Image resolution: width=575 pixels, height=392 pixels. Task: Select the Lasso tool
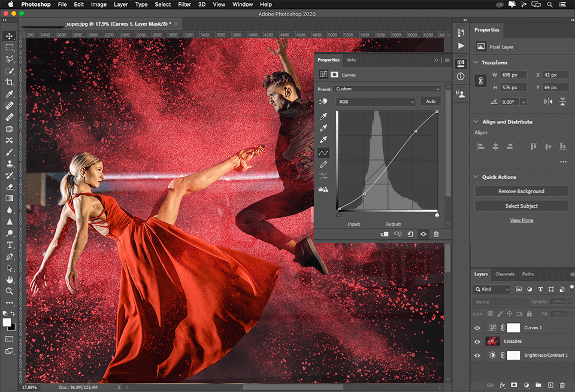(9, 58)
